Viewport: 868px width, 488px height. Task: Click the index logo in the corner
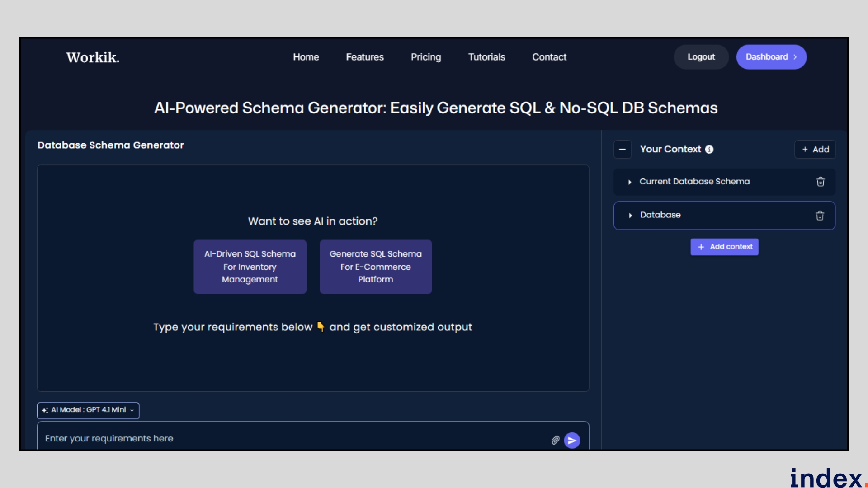(x=827, y=478)
